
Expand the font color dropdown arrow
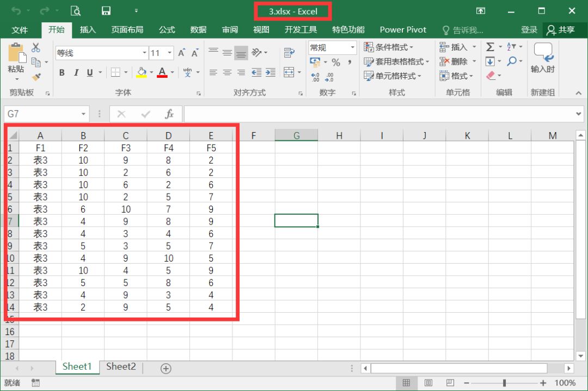[x=173, y=72]
